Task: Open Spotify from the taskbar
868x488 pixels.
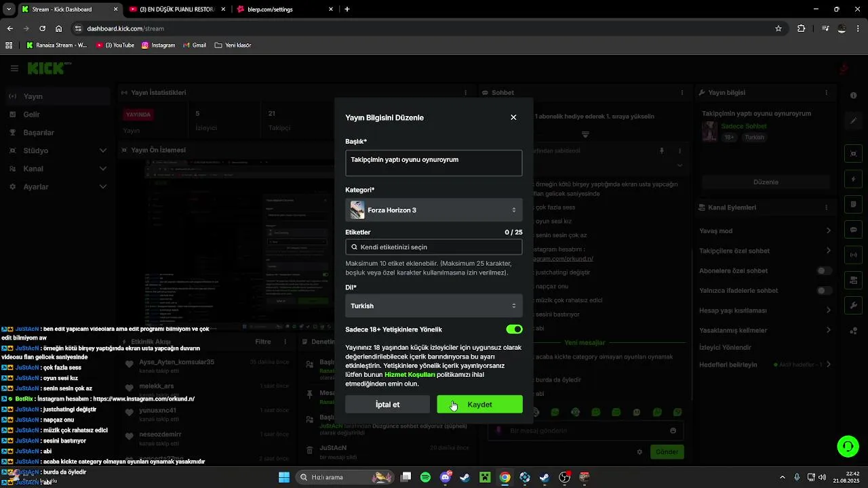Action: point(425,477)
